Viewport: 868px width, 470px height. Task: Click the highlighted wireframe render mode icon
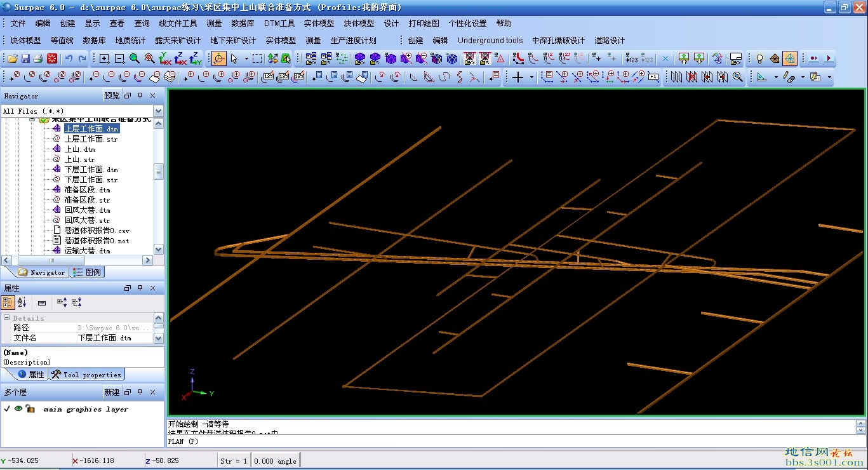(x=790, y=58)
